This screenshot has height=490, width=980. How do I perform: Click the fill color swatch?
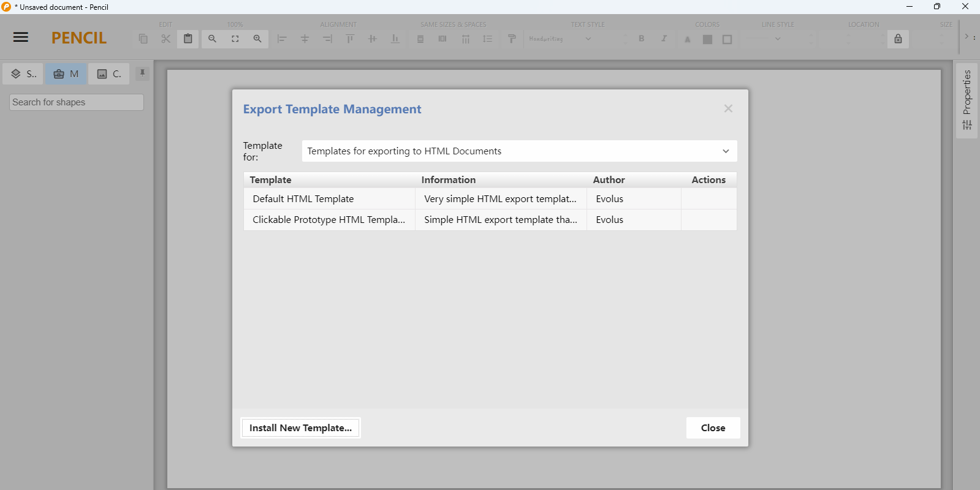707,39
